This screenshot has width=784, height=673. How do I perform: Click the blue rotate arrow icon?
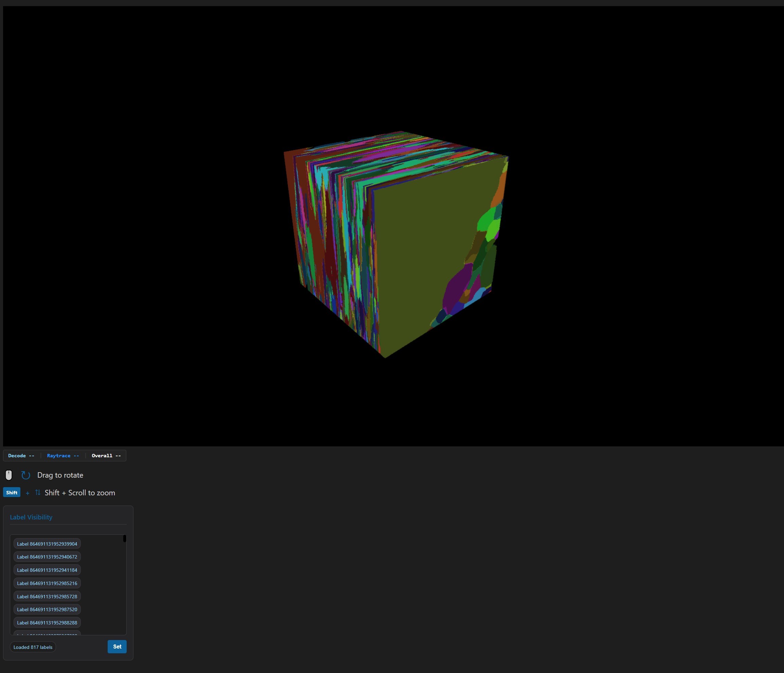click(x=25, y=475)
